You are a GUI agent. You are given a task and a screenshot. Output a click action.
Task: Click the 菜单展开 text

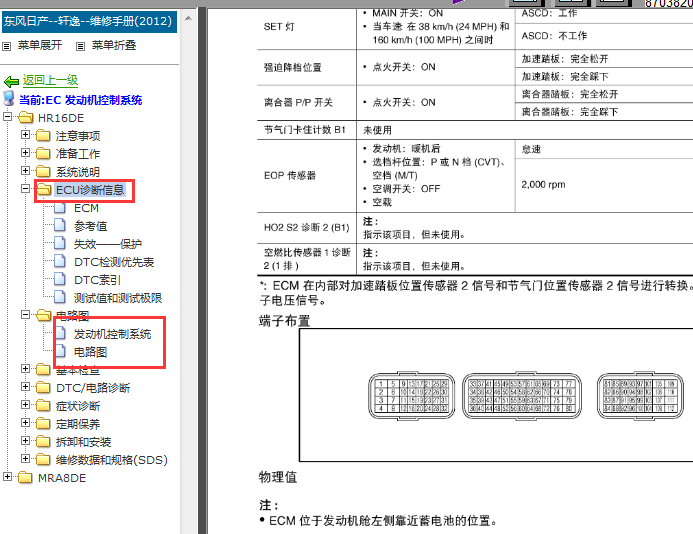point(40,45)
